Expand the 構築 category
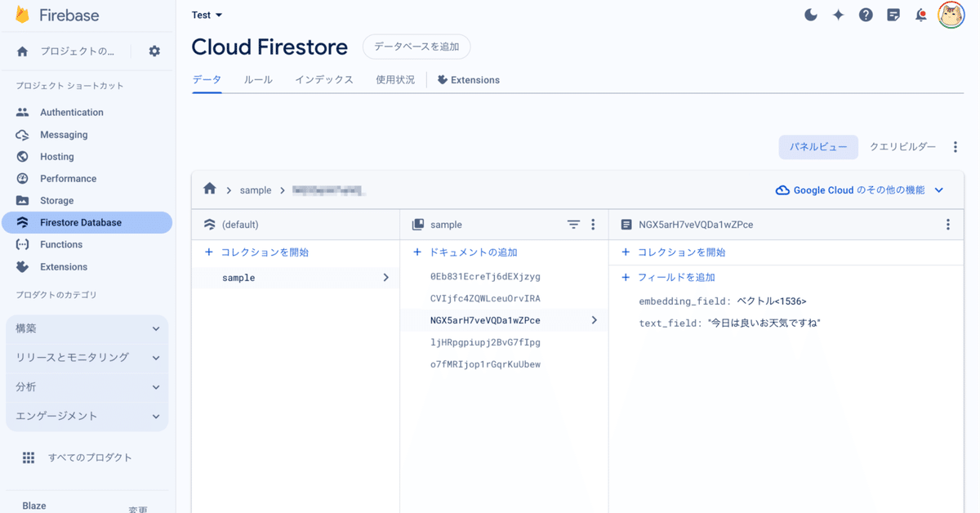 click(87, 328)
